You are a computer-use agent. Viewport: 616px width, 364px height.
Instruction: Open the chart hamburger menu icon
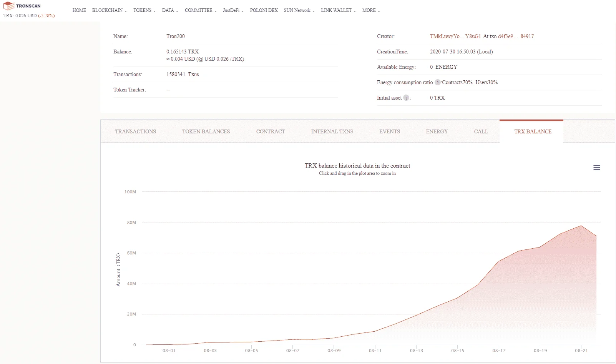click(596, 168)
